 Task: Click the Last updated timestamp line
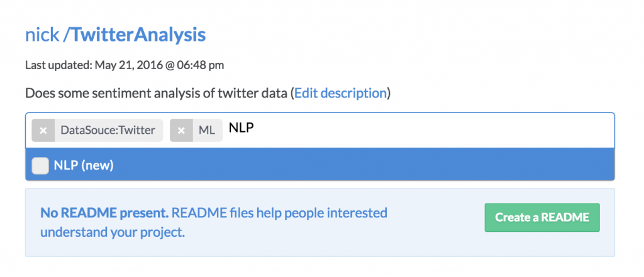(x=125, y=65)
